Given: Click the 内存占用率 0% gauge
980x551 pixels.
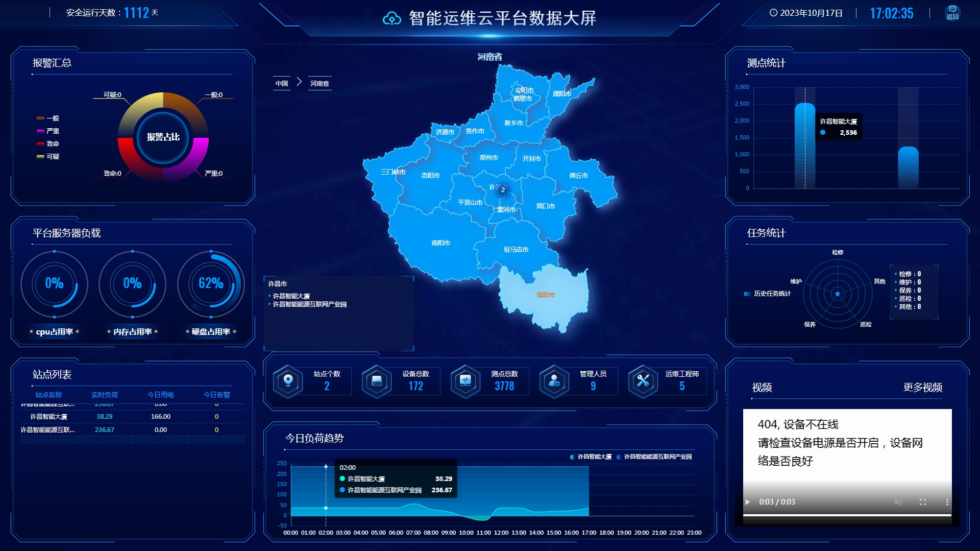Looking at the screenshot, I should click(x=132, y=283).
